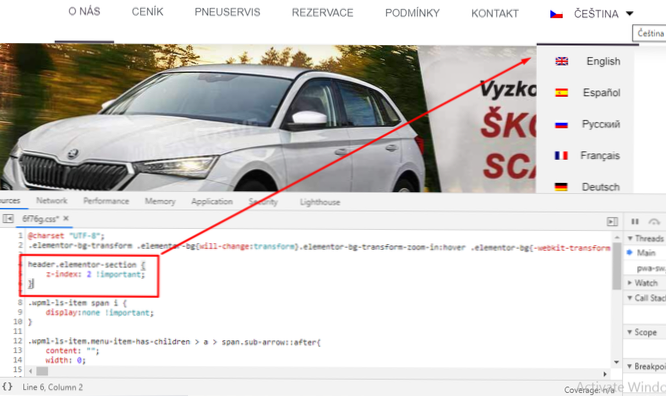
Task: Click the display:none !important line
Action: click(x=99, y=313)
